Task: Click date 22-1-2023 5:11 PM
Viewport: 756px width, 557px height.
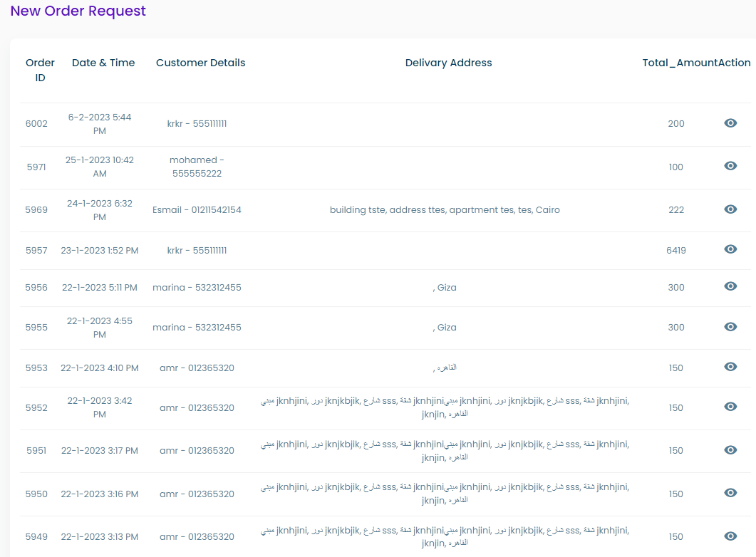Action: point(100,288)
